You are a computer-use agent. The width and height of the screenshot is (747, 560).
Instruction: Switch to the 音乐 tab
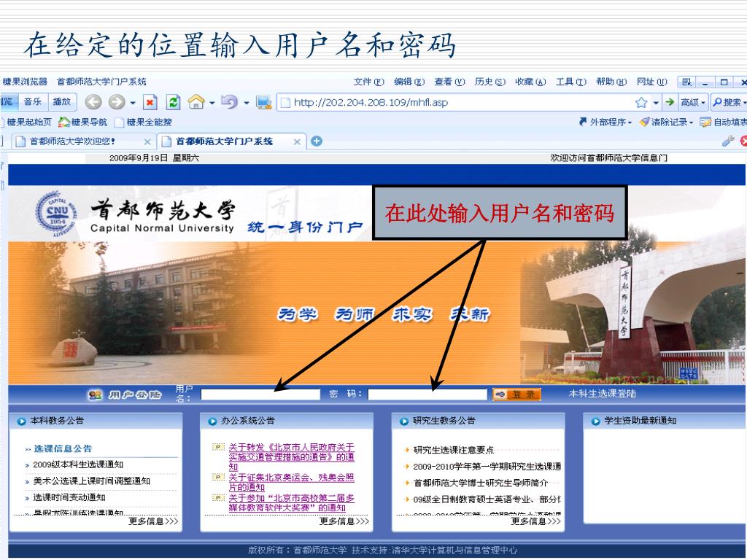[33, 101]
